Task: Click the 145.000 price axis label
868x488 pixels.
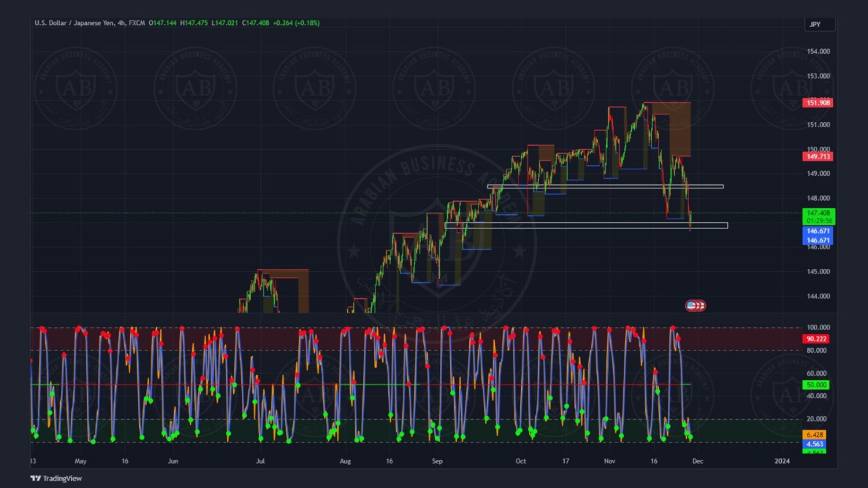Action: pos(818,272)
